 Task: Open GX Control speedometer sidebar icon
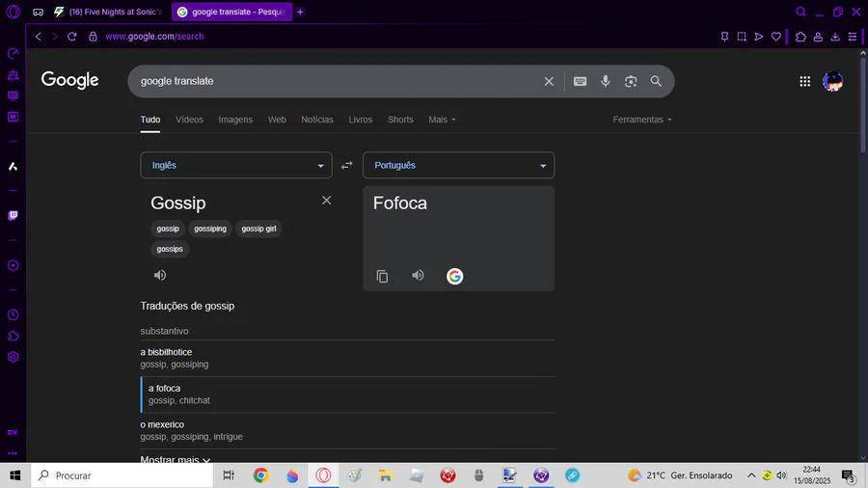click(x=13, y=54)
